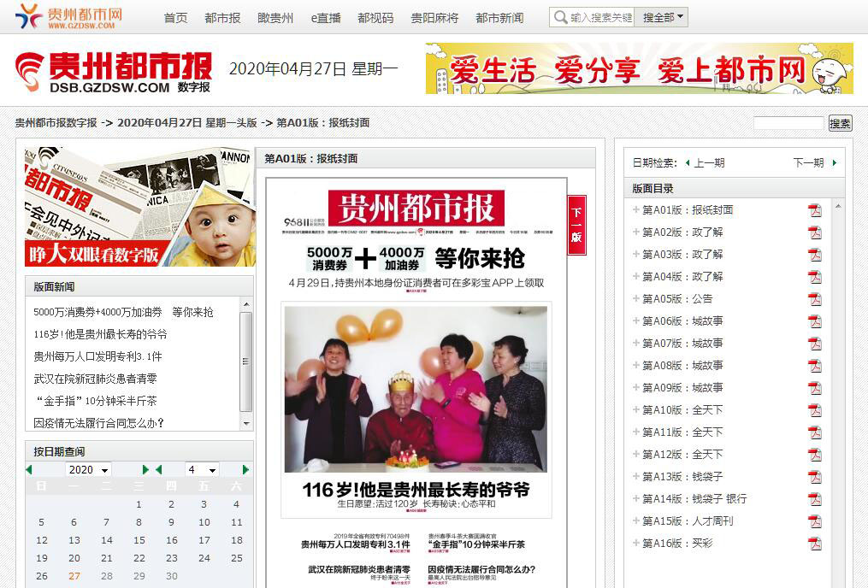
Task: Click scroll-down arrow of 版面新闻 list
Action: [x=246, y=423]
